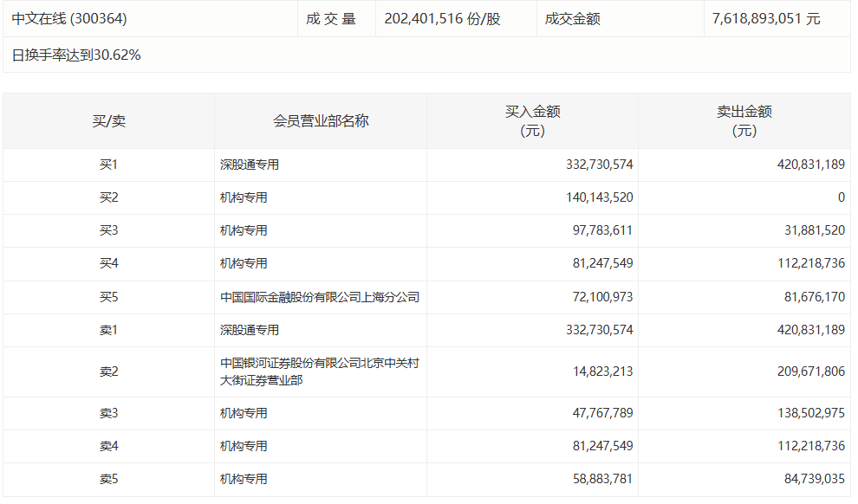The height and width of the screenshot is (504, 858).
Task: Click the 会员营业部名称 column header
Action: click(x=321, y=121)
